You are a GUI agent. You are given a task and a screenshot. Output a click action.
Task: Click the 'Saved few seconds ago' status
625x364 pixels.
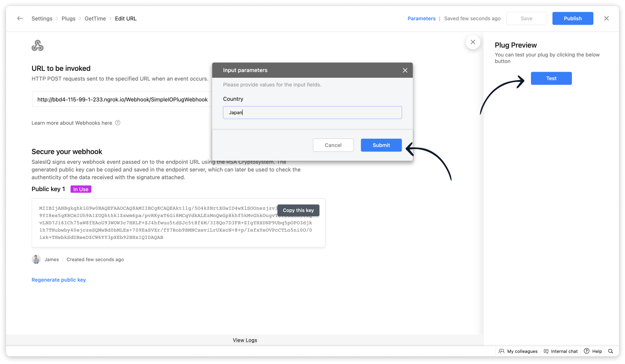(472, 19)
